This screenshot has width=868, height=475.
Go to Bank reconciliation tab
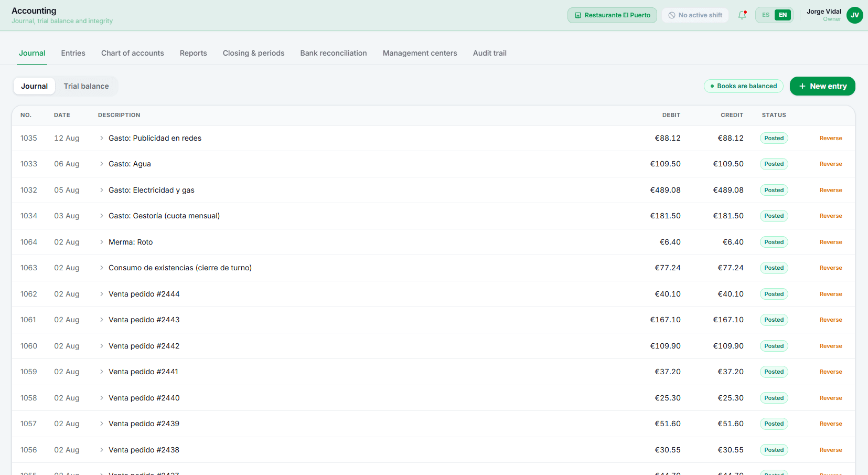click(334, 53)
